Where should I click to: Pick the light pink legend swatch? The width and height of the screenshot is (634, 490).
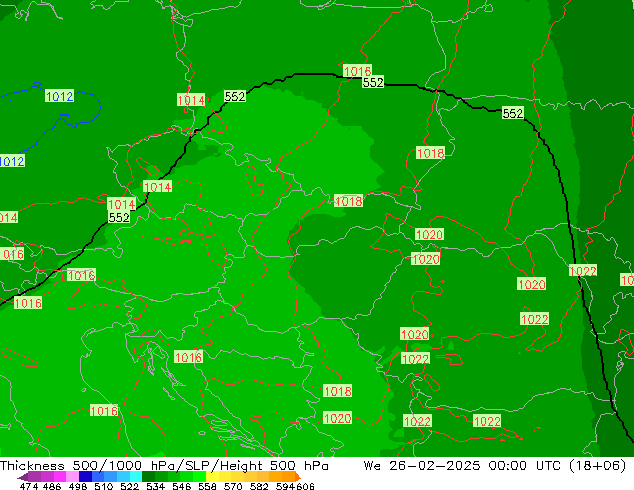(x=72, y=476)
